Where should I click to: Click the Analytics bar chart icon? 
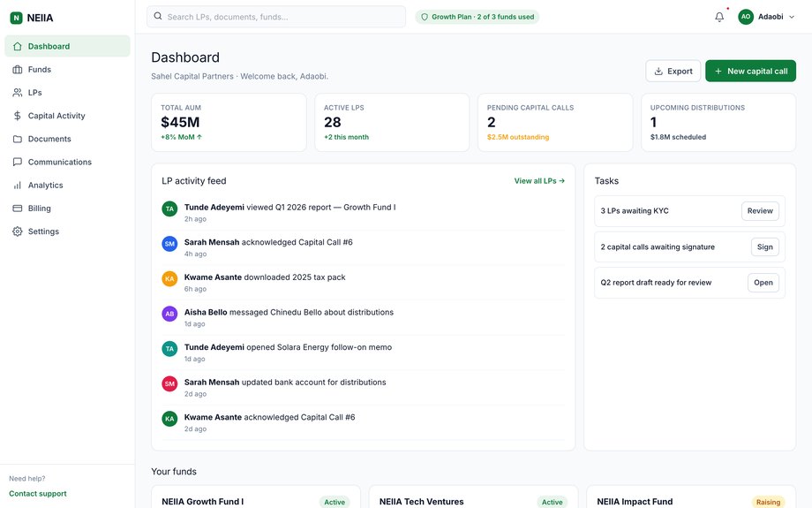pyautogui.click(x=18, y=185)
